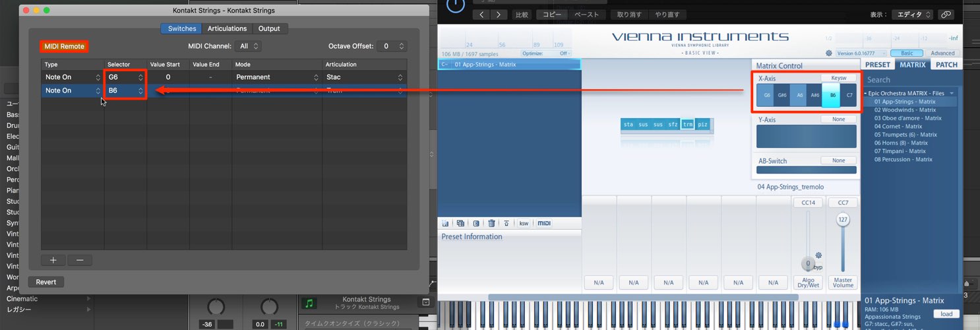Click the trash delete icon
The width and height of the screenshot is (980, 330).
[x=491, y=223]
